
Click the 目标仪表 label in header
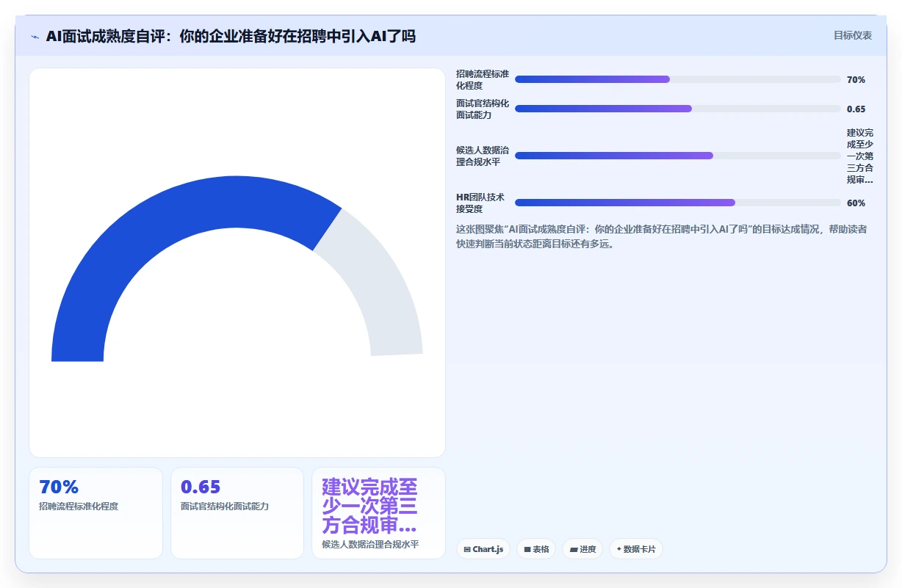853,35
